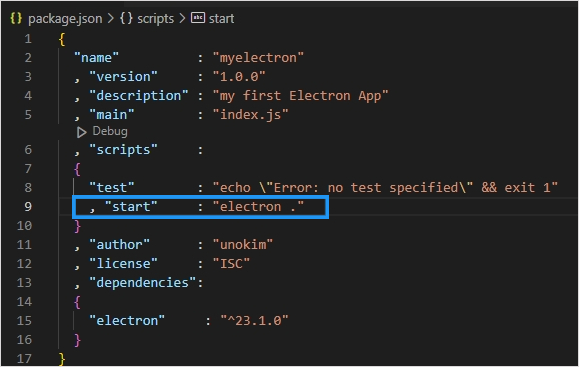Place cursor on "name" key

tap(96, 58)
